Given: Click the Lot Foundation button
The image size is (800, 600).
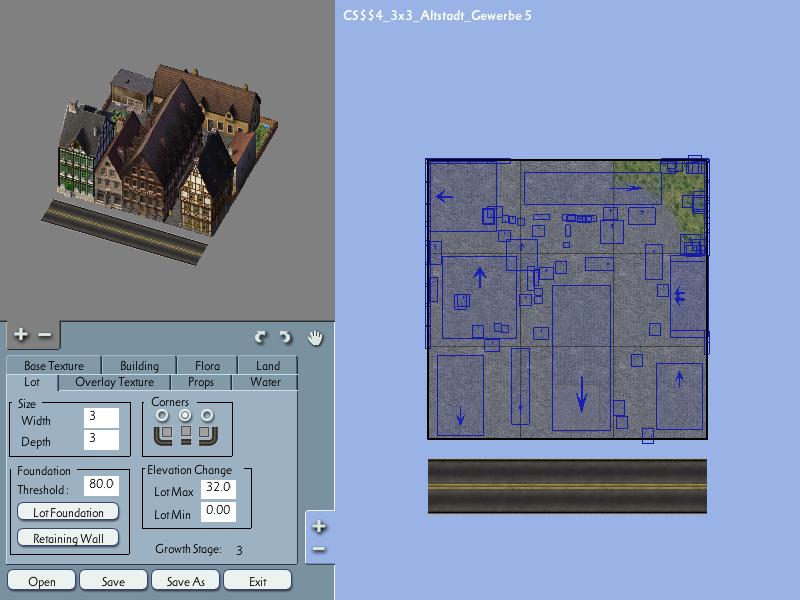Looking at the screenshot, I should [x=68, y=512].
